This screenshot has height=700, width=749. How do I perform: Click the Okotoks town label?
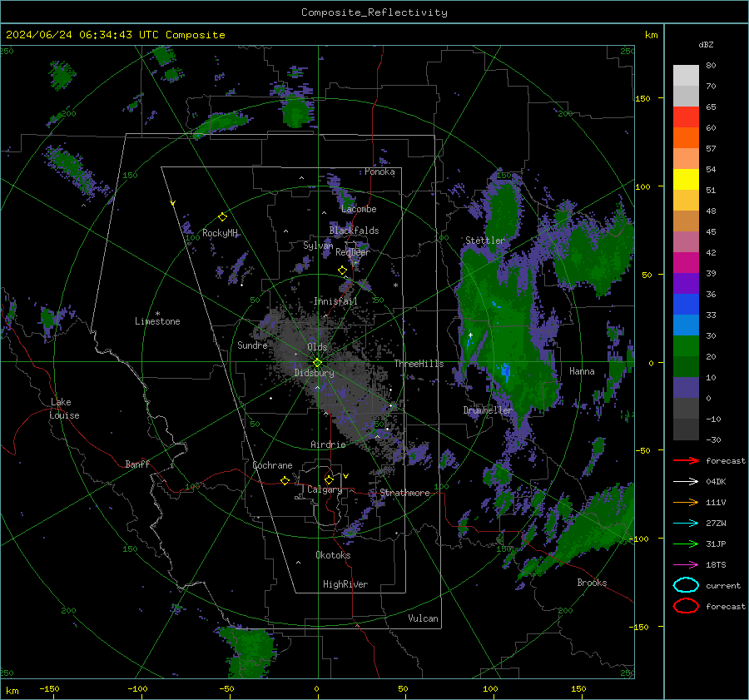(333, 555)
